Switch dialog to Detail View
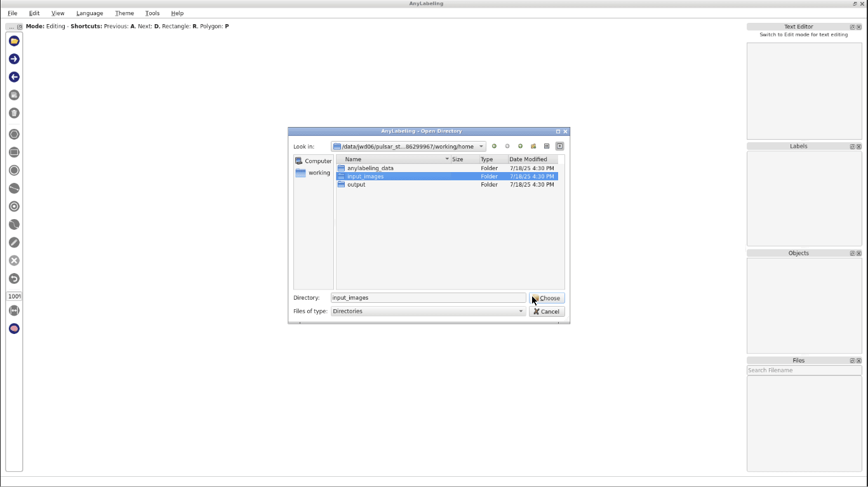 (559, 146)
